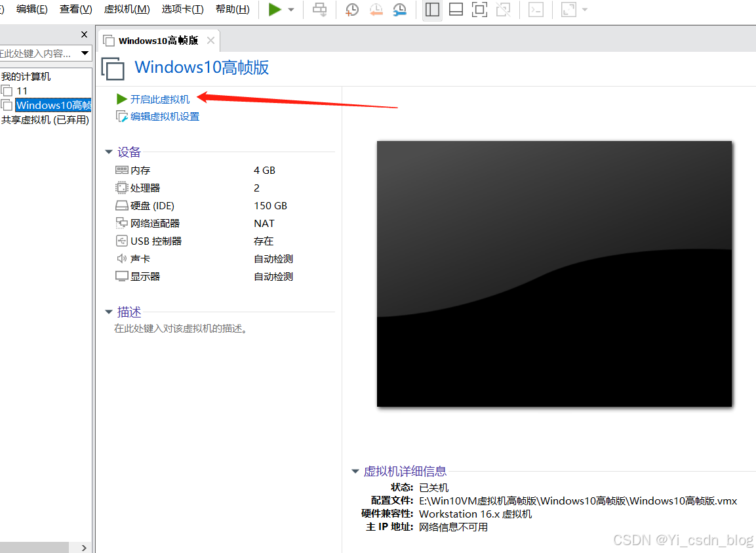Select 我的计算机 in the library tree
This screenshot has height=553, width=756.
26,76
